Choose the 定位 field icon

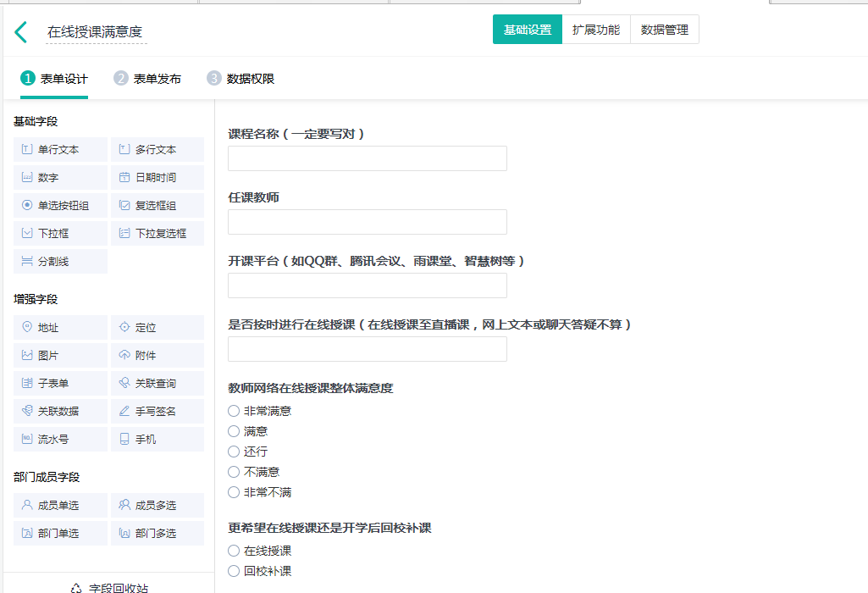124,328
